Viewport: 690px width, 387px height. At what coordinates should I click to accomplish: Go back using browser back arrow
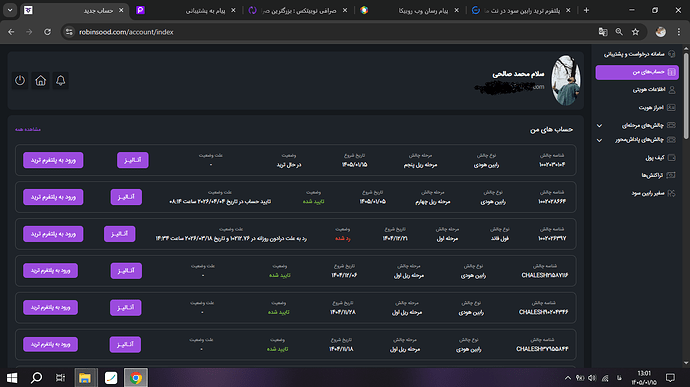click(11, 32)
